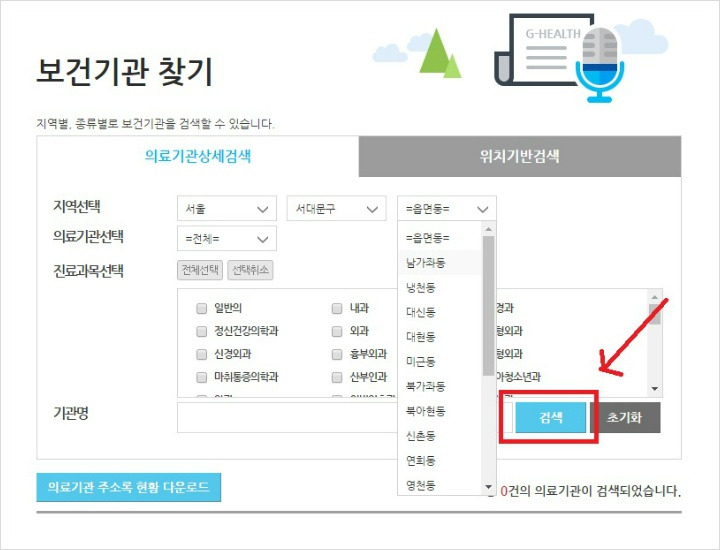
Task: Switch to 의료기관상세검색 tab
Action: (x=197, y=156)
